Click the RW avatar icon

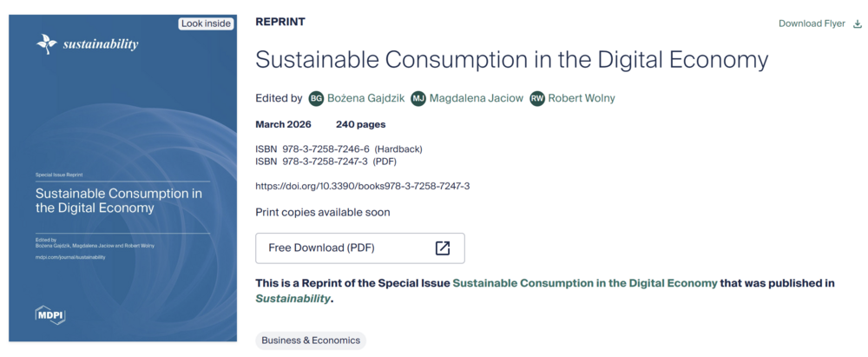coord(537,98)
